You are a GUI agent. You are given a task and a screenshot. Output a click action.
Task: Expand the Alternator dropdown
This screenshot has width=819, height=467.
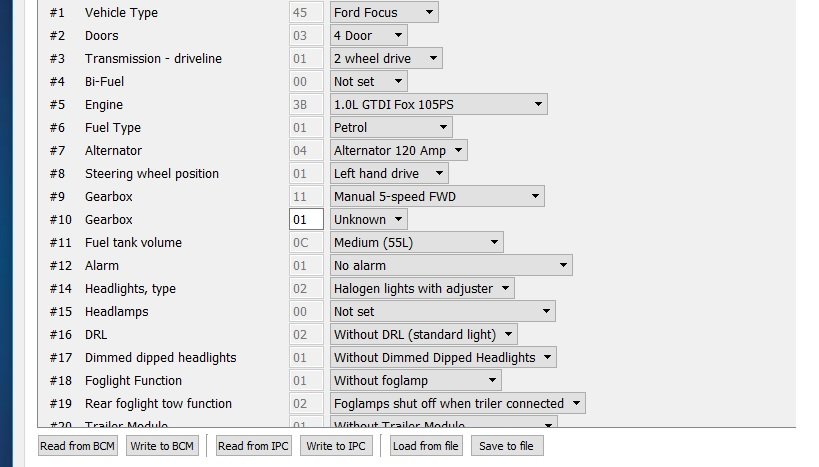(x=399, y=151)
